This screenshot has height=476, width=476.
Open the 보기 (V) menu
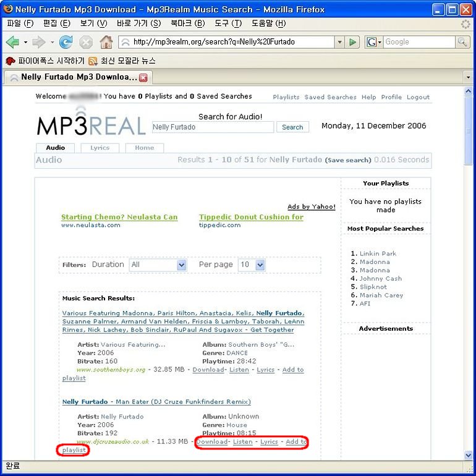93,23
